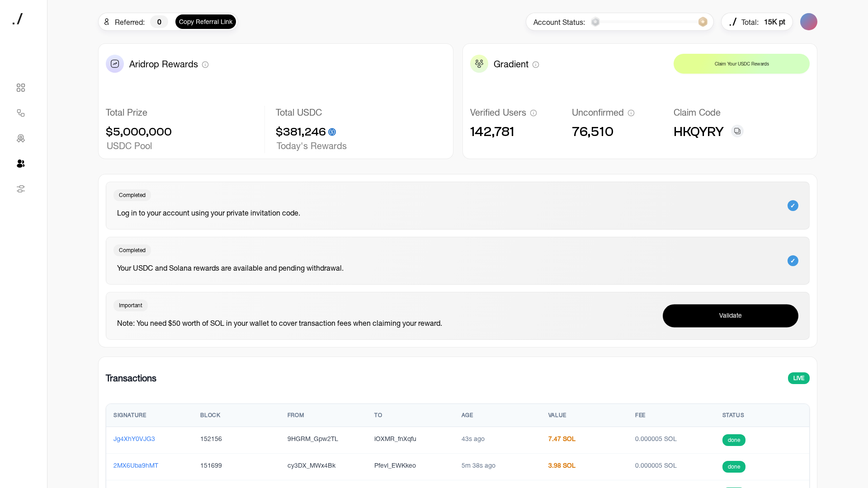Open transaction signature Jg4XhY0VJG3

click(x=134, y=439)
